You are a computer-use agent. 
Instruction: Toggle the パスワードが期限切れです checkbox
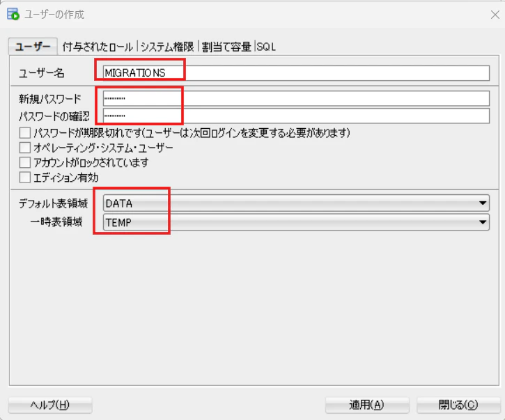(25, 133)
